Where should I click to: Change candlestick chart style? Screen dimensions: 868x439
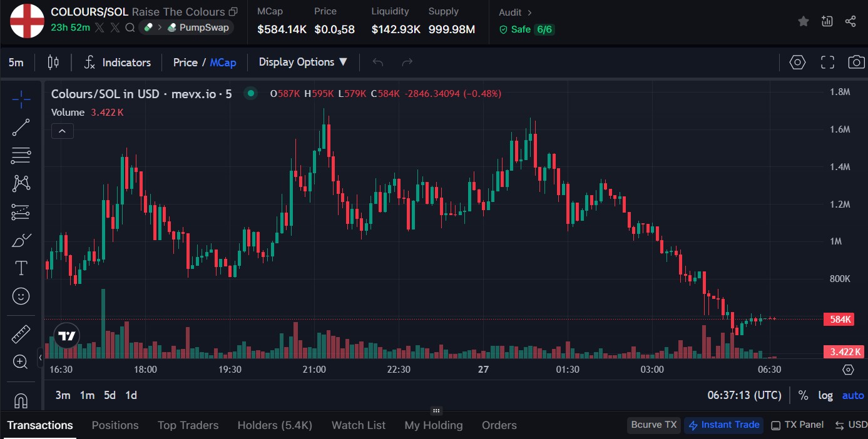click(53, 62)
